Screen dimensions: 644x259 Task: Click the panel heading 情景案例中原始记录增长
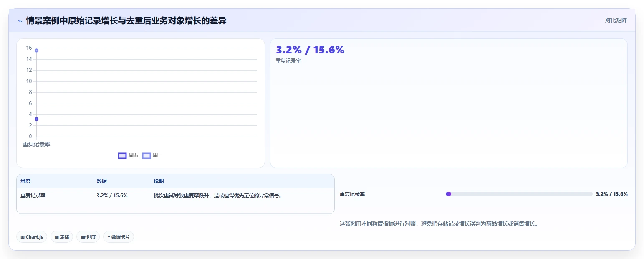126,20
